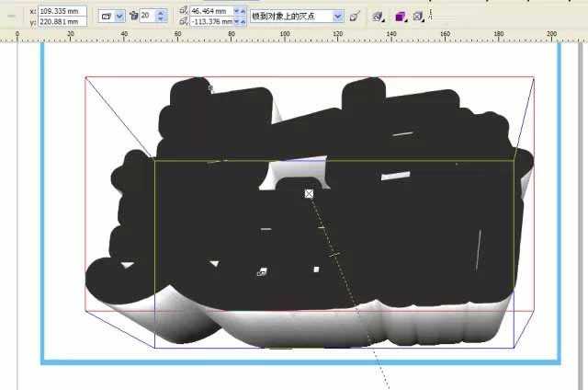The height and width of the screenshot is (390, 588).
Task: Click the horizontal ruler at the 100 mark
Action: tap(285, 34)
